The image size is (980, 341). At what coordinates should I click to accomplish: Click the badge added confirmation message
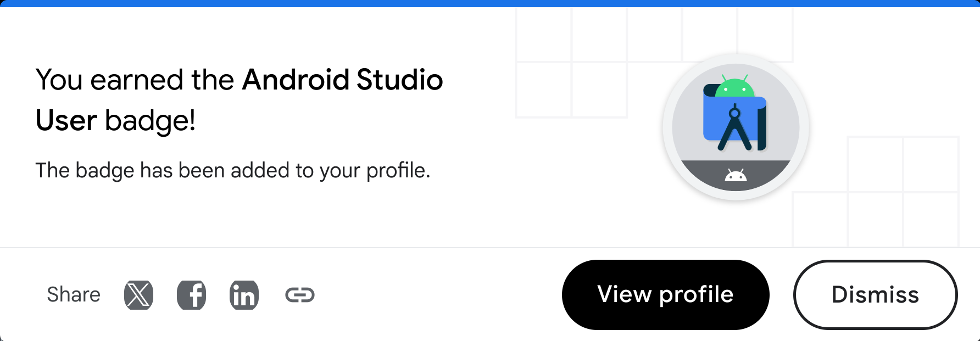pos(232,170)
